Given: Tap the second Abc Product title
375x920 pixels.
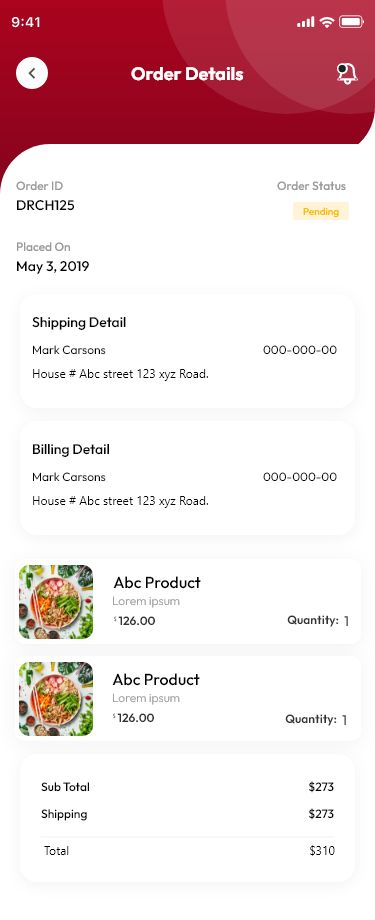Looking at the screenshot, I should pos(156,679).
